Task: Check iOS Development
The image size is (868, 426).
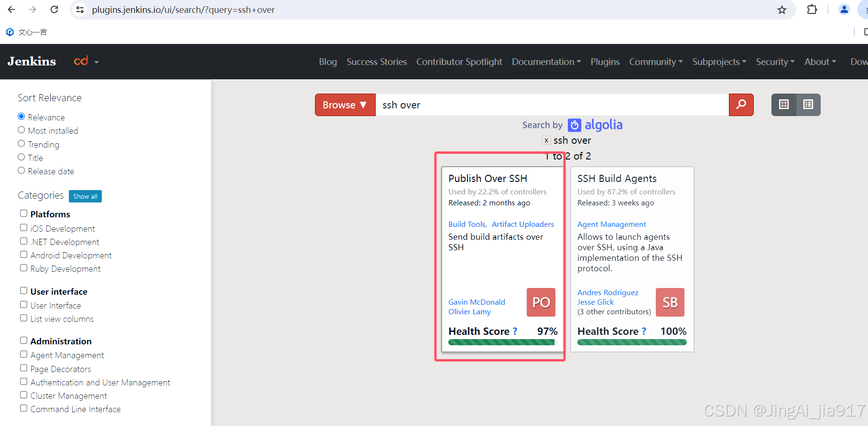Action: point(23,228)
